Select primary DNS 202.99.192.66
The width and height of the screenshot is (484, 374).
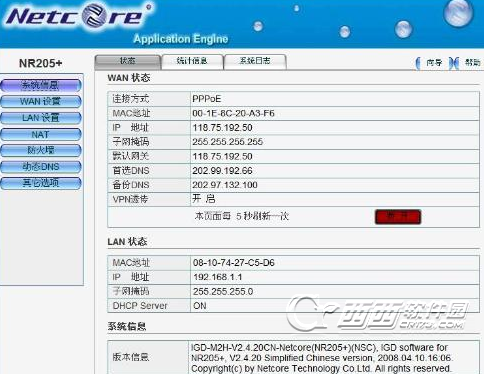coord(222,171)
